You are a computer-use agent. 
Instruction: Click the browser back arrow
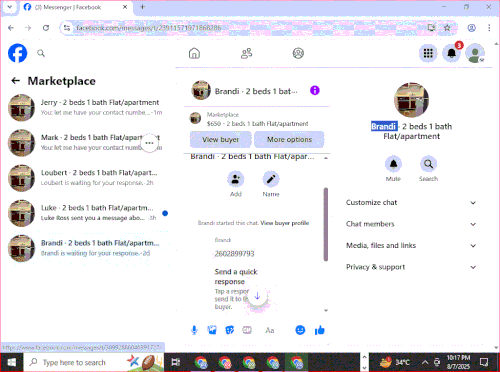(11, 28)
